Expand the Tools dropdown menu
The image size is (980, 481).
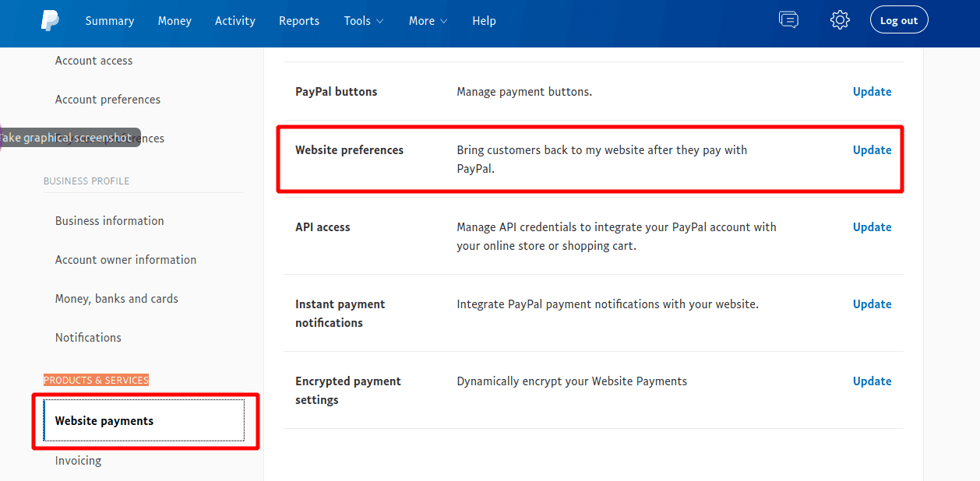click(364, 21)
